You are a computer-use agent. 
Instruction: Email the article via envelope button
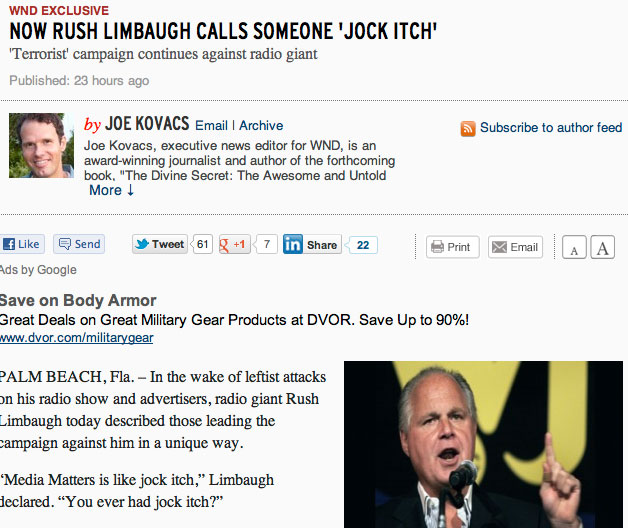[515, 247]
